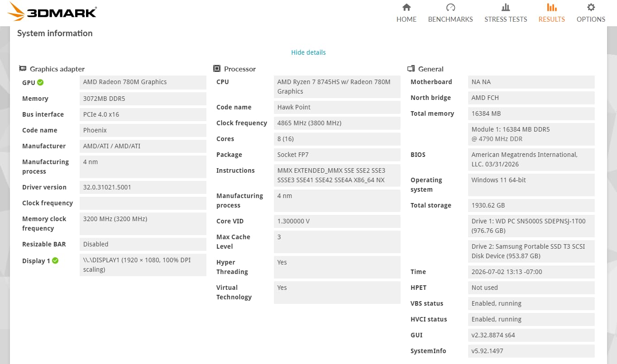Viewport: 617px width, 364px height.
Task: Click the Module 1 memory details
Action: [531, 134]
